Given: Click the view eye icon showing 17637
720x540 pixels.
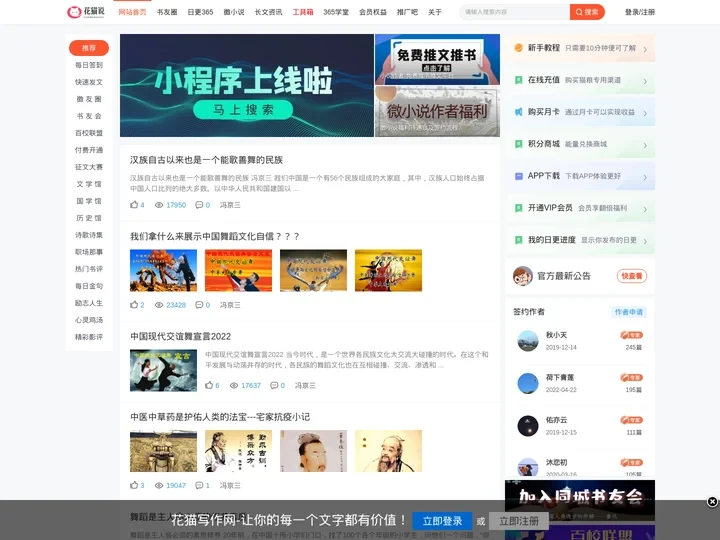Looking at the screenshot, I should [x=234, y=385].
